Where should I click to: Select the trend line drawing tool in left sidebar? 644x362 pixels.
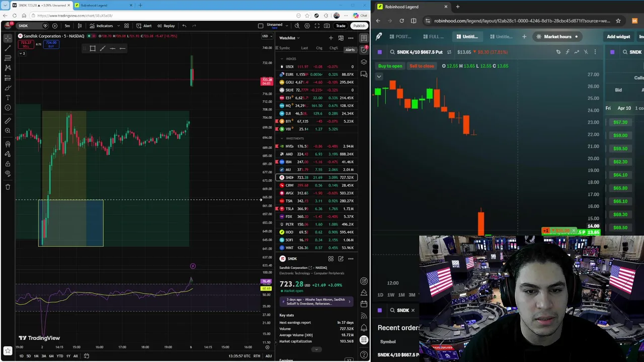point(8,48)
